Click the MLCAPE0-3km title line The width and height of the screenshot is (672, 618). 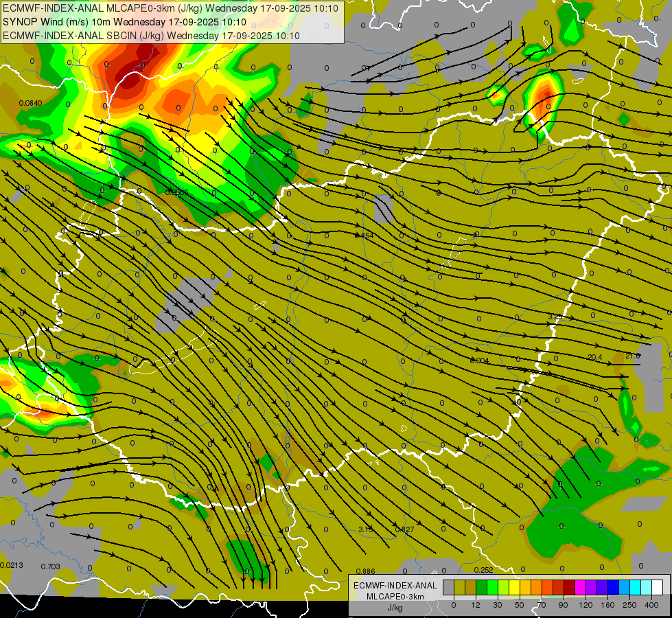click(x=170, y=8)
